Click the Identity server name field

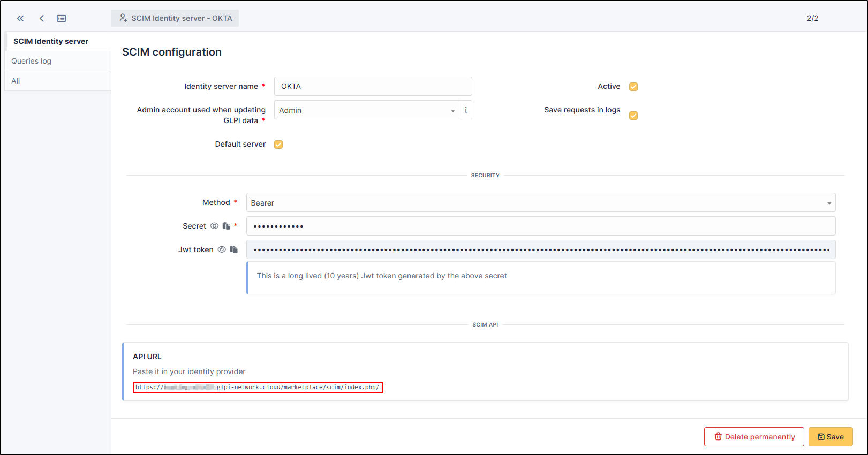(373, 86)
